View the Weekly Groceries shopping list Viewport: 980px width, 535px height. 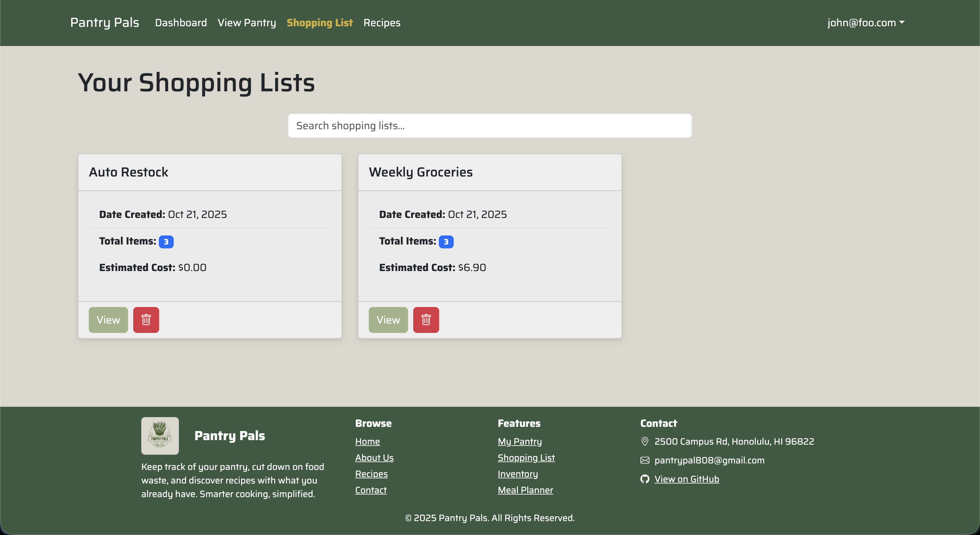[x=388, y=320]
